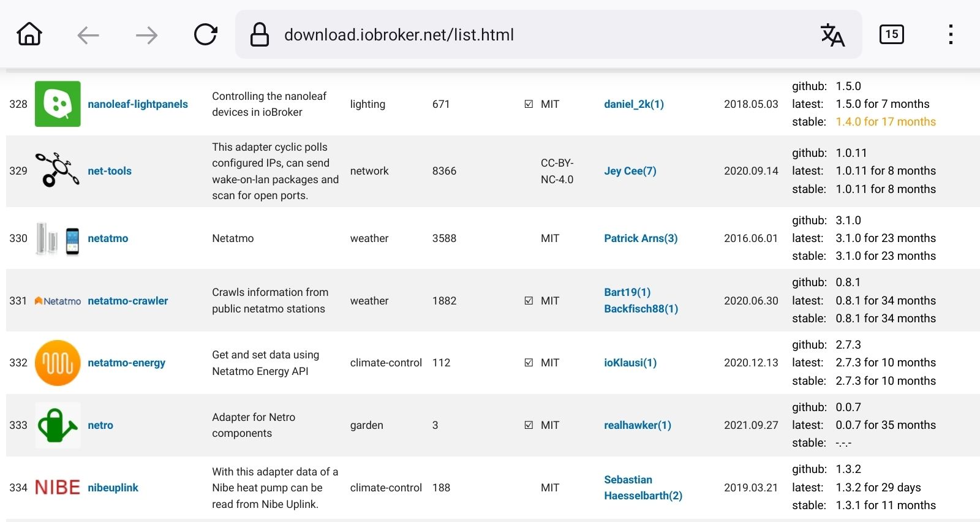
Task: Click the orange netatmo-energy logo
Action: [x=58, y=363]
